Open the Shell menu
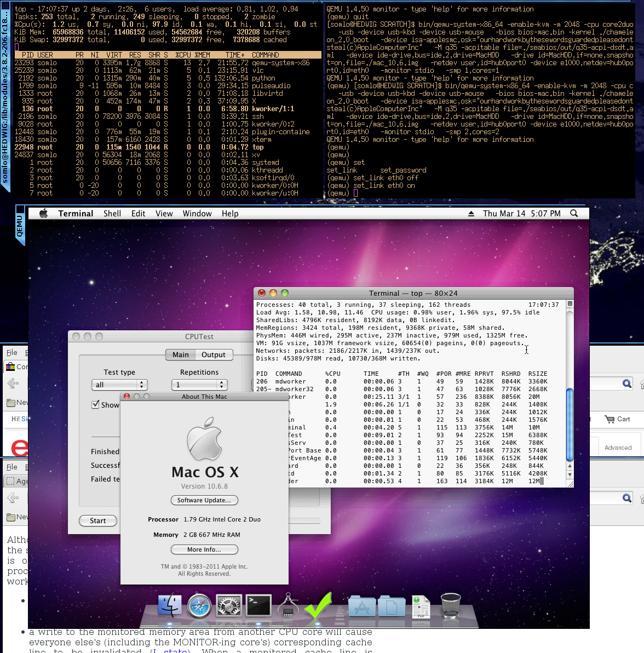This screenshot has width=644, height=653. [112, 214]
